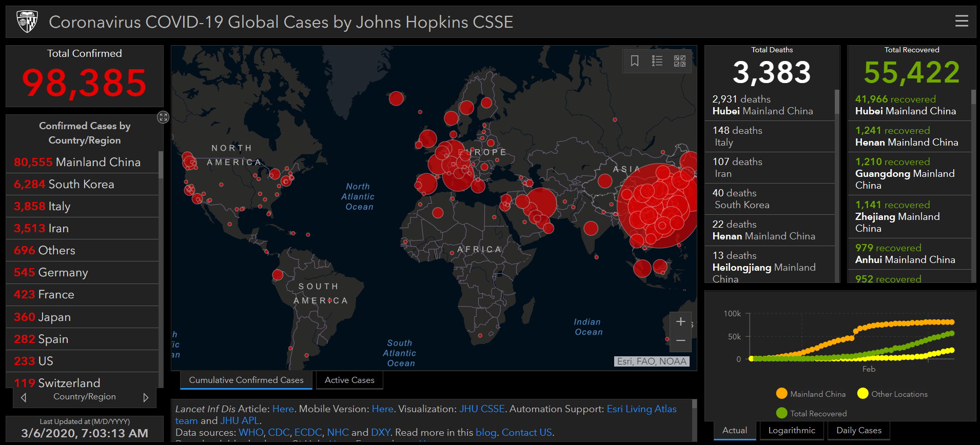The width and height of the screenshot is (980, 445).
Task: Select Zhejiang 1,141 recovered entry
Action: point(909,216)
